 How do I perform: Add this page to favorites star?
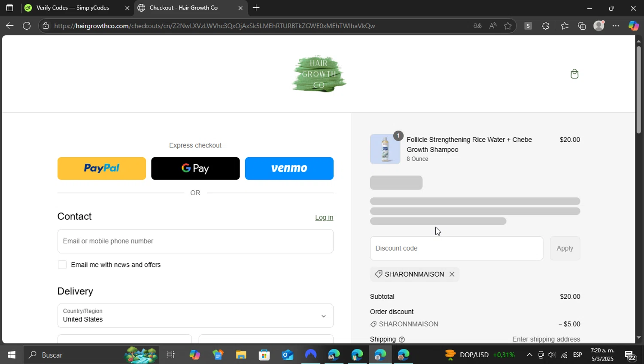tap(508, 26)
